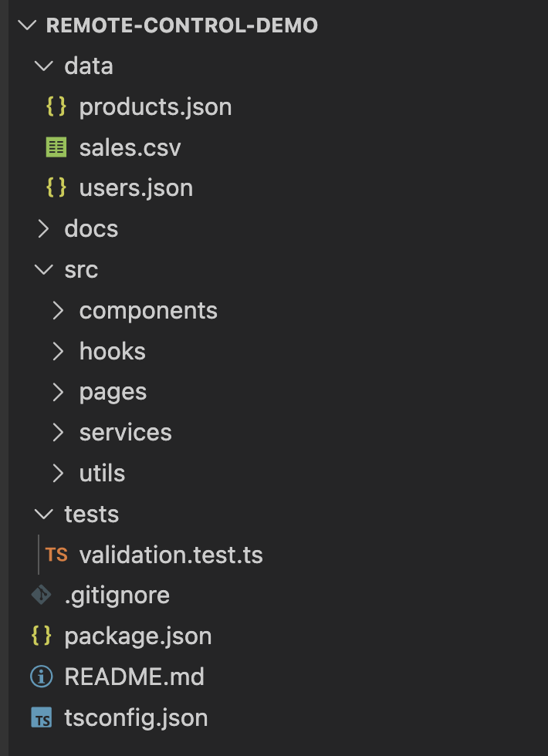548x756 pixels.
Task: Click the git diamond icon beside .gitignore
Action: tap(41, 596)
